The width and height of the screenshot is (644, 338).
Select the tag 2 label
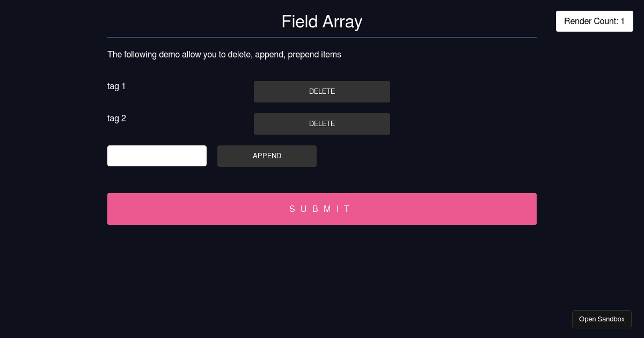(x=116, y=118)
